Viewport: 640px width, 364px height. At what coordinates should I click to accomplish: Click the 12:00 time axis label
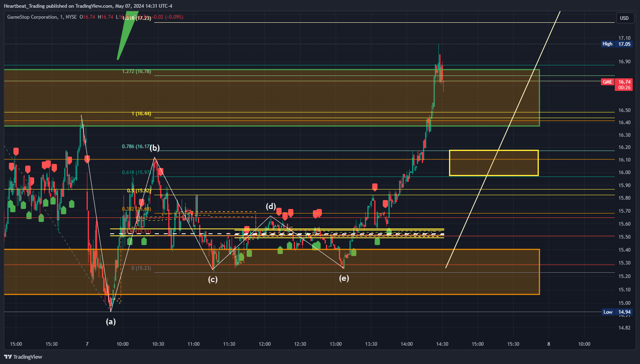[265, 344]
